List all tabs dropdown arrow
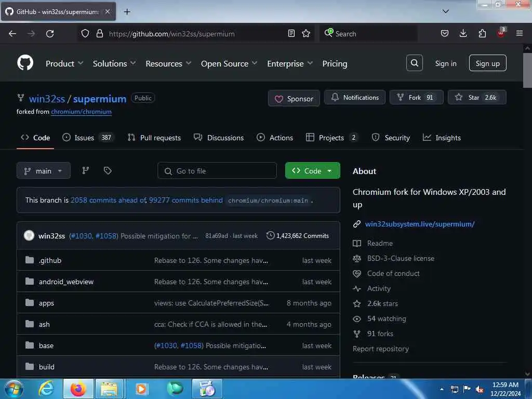 tap(446, 11)
